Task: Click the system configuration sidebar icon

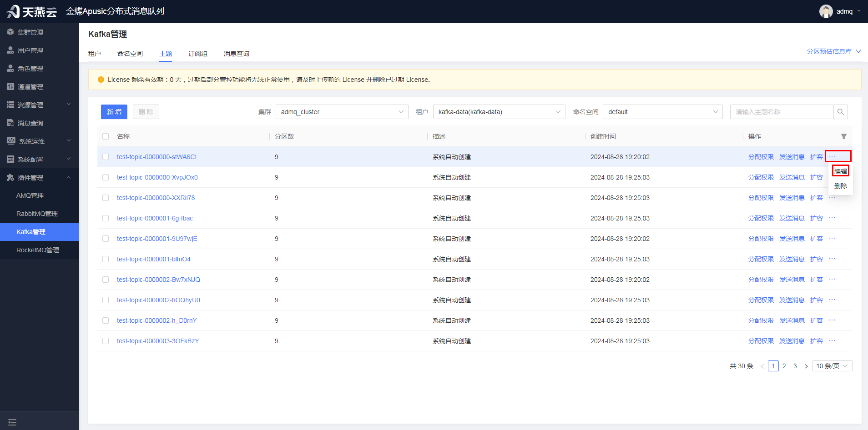Action: pos(10,160)
